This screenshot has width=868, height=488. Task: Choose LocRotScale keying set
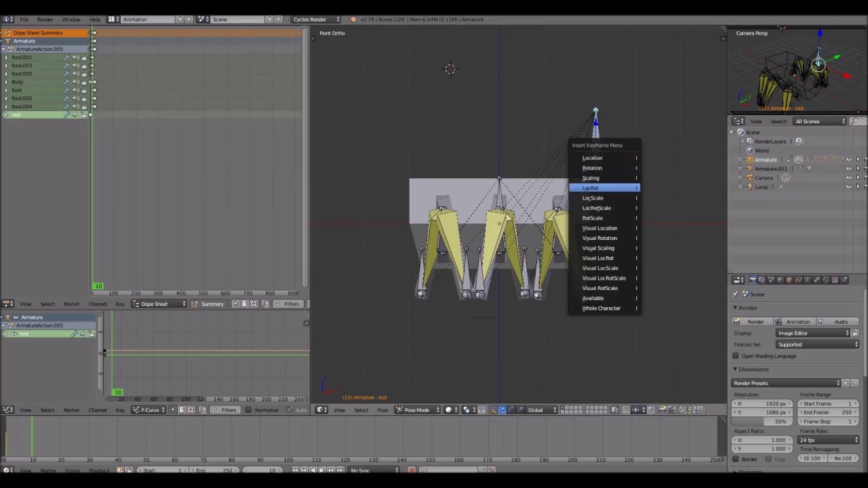[604, 208]
